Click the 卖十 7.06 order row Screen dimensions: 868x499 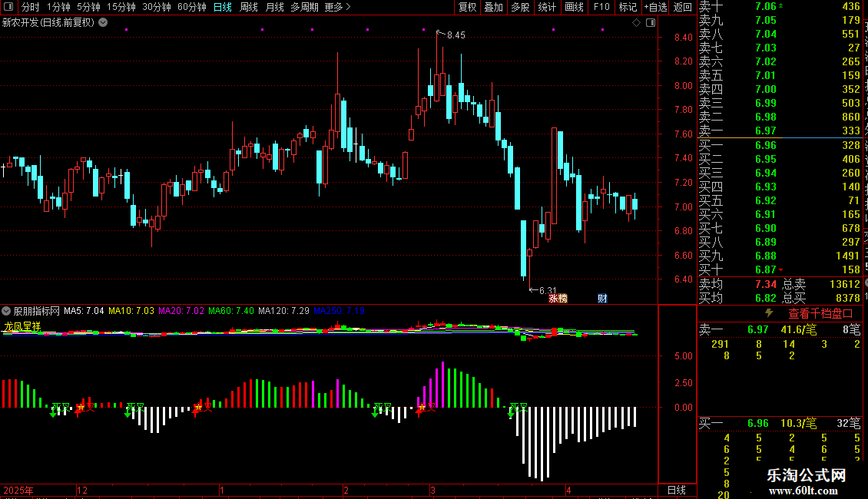pos(780,6)
